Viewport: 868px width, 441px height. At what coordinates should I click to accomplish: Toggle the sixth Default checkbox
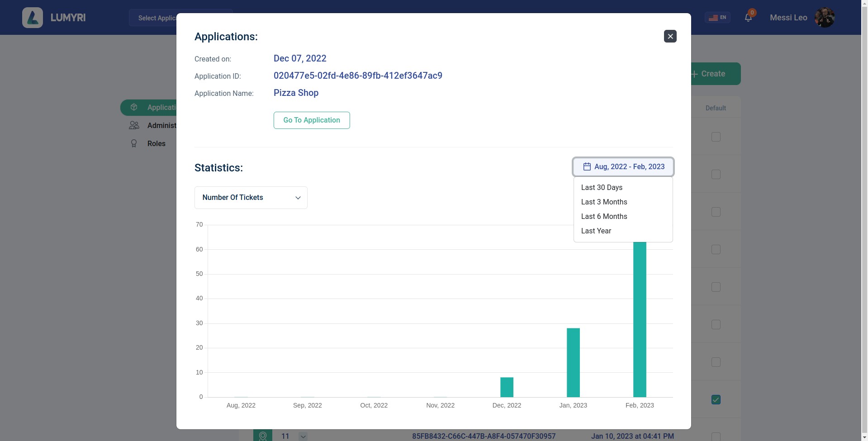716,325
